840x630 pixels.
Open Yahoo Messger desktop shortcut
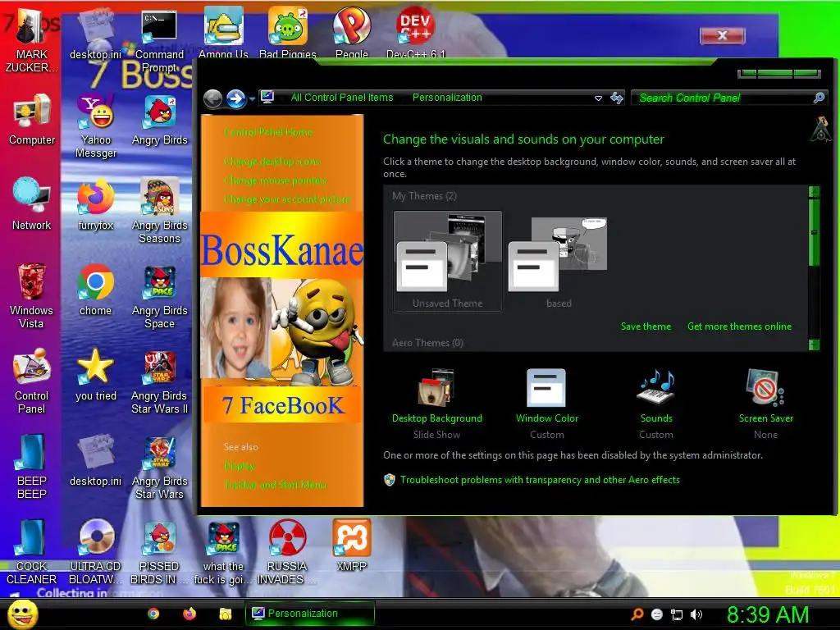pos(96,126)
